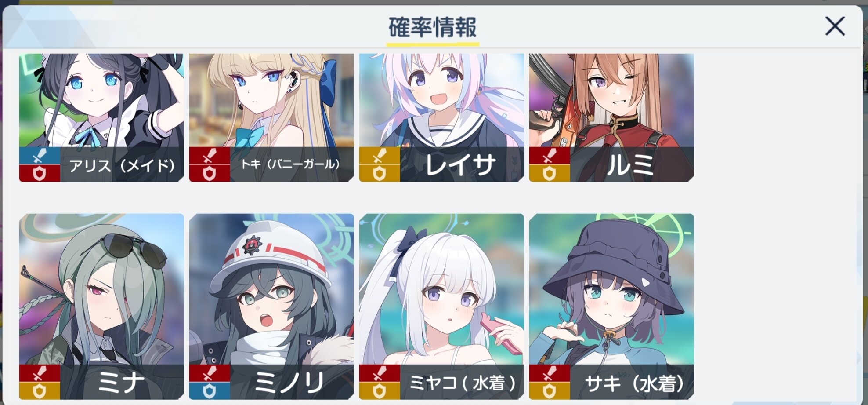The height and width of the screenshot is (405, 868).
Task: Click yellow armor shield icon on ミヤコ card
Action: point(380,391)
